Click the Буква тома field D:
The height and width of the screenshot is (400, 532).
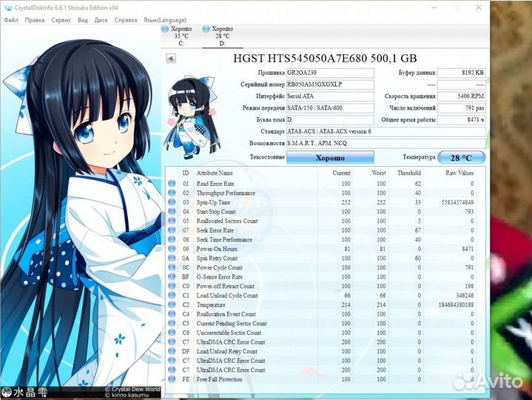[330, 120]
